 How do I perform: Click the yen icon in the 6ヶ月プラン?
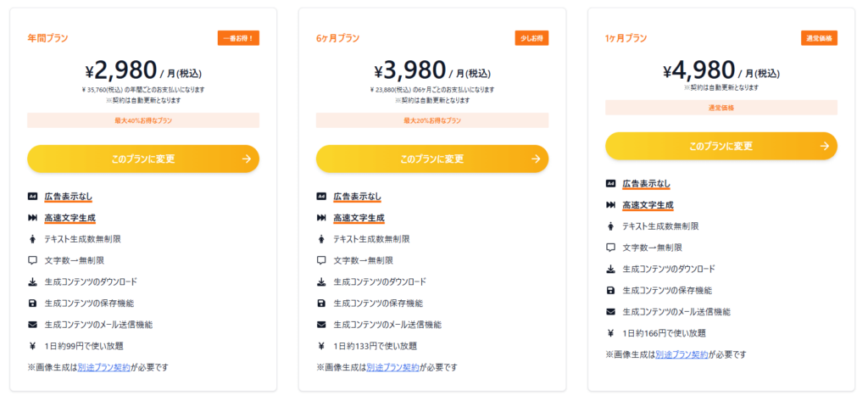pos(321,346)
